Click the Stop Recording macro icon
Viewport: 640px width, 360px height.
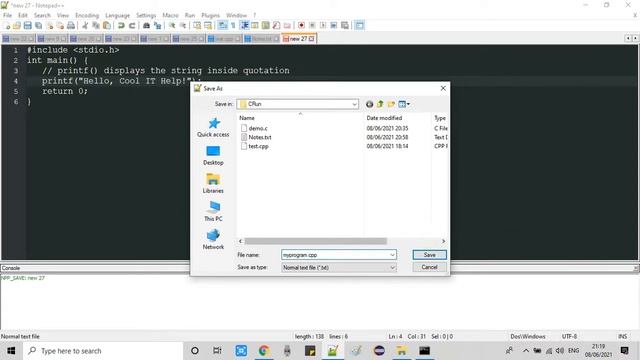coord(312,25)
